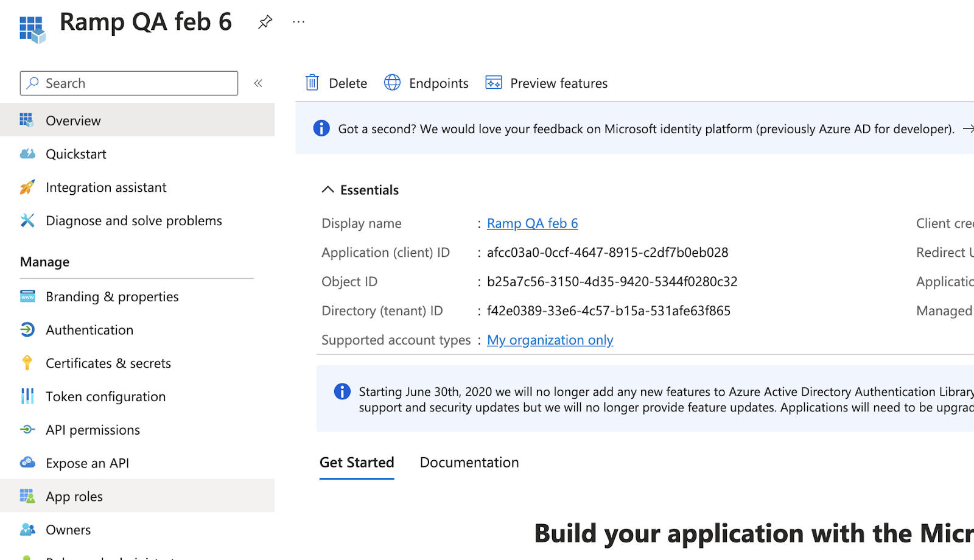Open Owners page
The height and width of the screenshot is (560, 974).
(138, 530)
